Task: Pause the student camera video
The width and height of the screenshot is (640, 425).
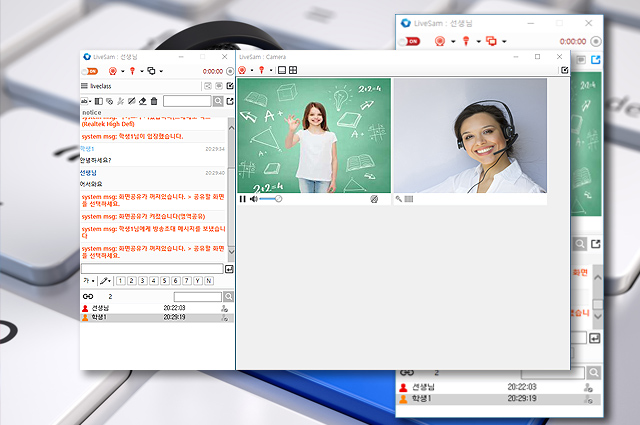Action: [x=243, y=199]
